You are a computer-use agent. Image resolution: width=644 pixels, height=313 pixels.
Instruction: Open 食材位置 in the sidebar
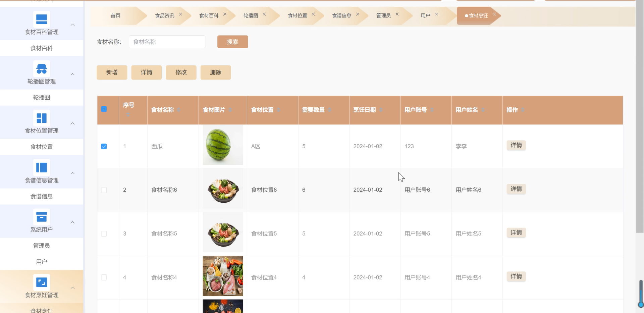(x=42, y=147)
